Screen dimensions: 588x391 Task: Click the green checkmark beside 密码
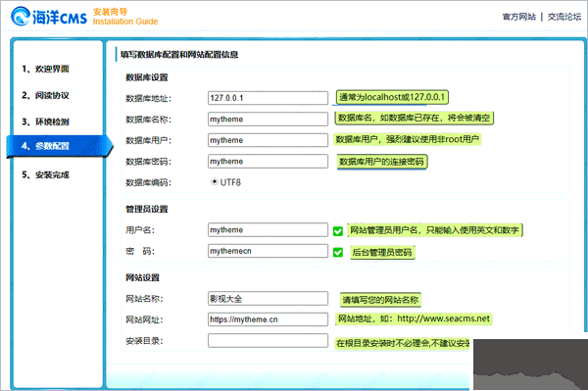[x=338, y=252]
